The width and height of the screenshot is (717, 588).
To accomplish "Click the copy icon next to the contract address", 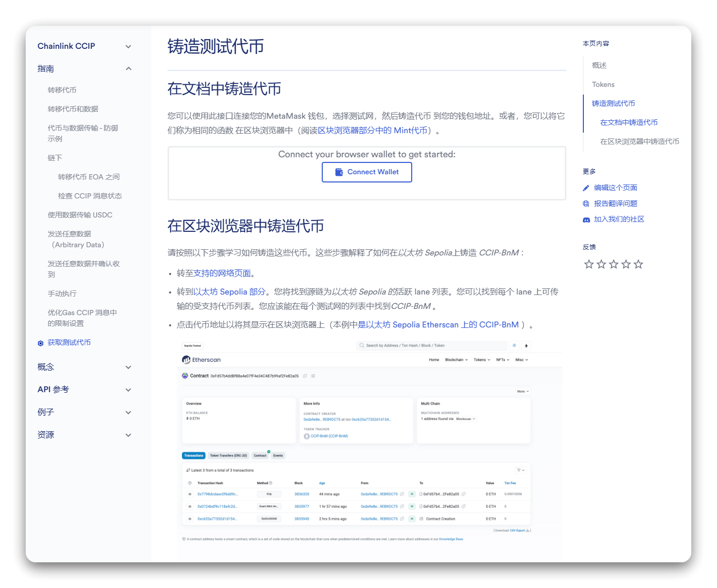I will 305,376.
